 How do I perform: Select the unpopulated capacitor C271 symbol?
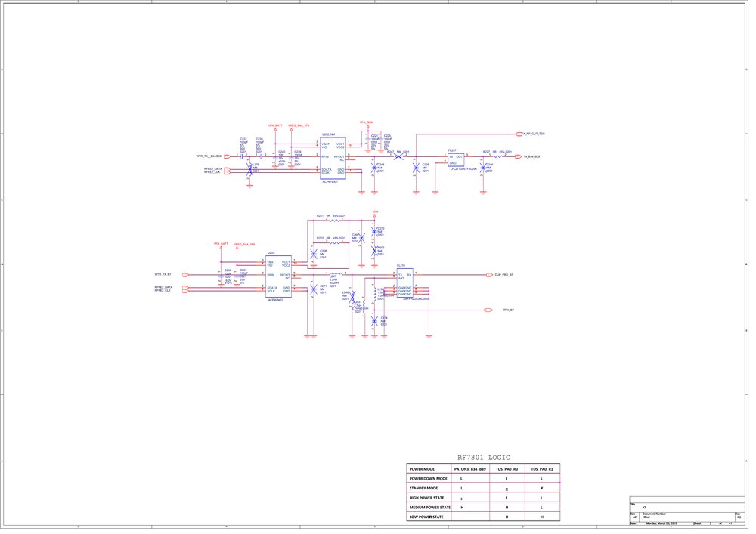314,289
